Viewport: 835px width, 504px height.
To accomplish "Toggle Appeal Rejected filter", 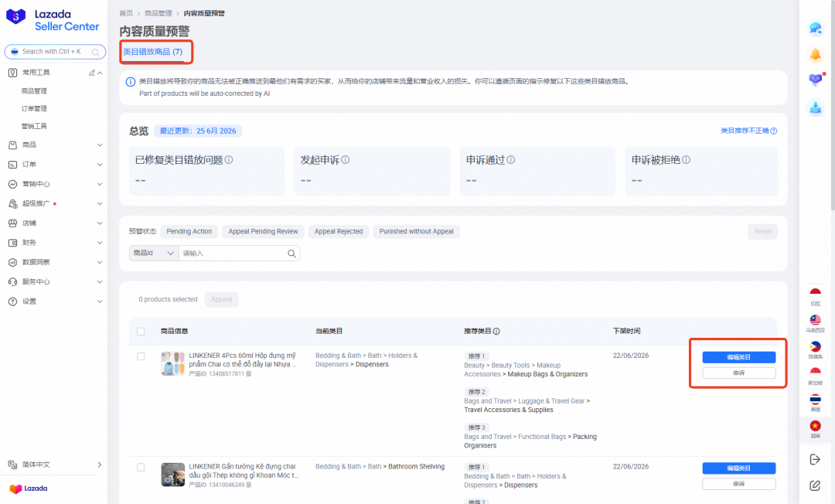I will tap(339, 231).
